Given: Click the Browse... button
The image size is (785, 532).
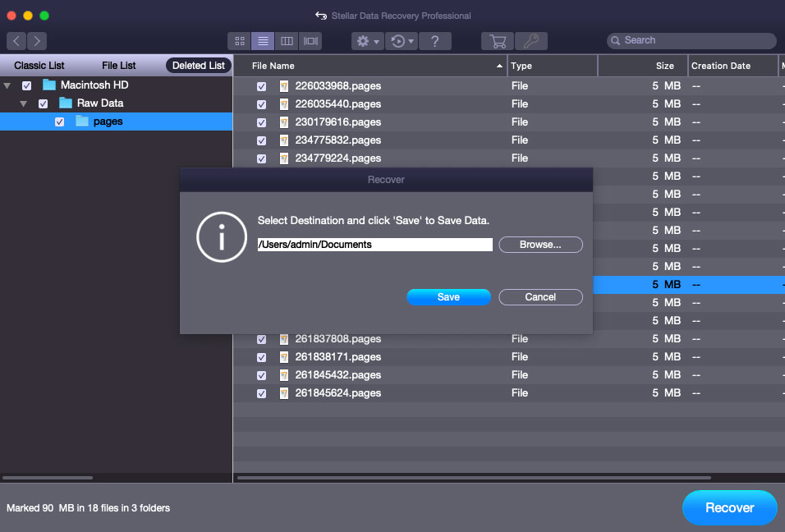Looking at the screenshot, I should 540,245.
